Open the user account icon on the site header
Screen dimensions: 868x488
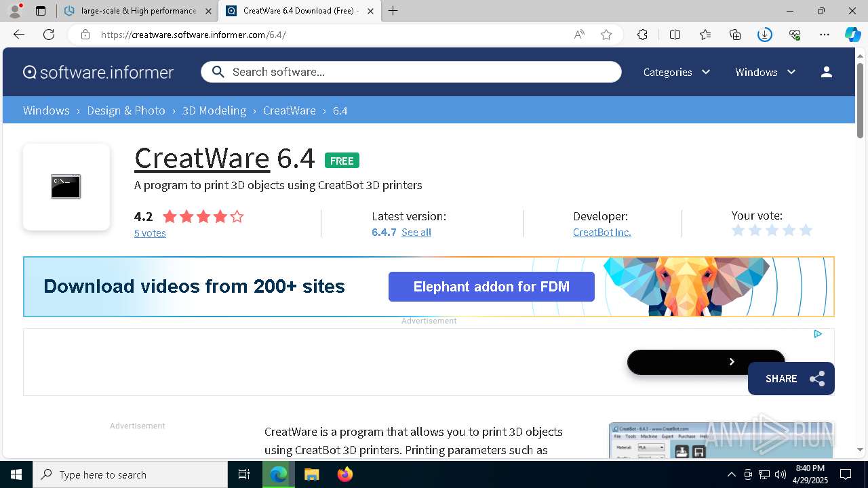(x=826, y=72)
